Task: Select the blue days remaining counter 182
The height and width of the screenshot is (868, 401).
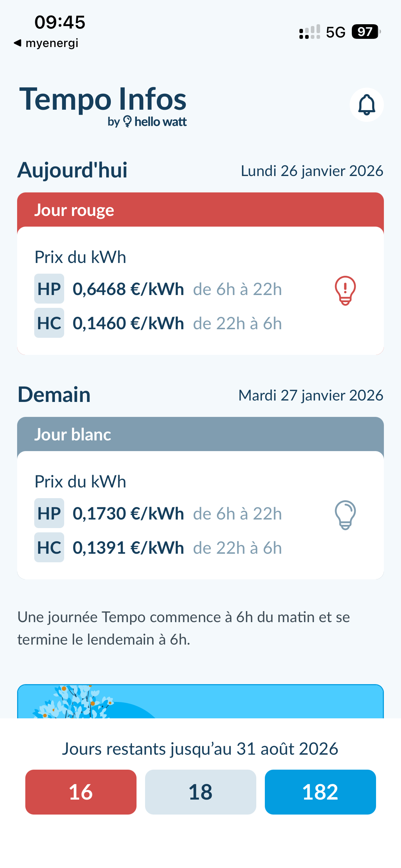Action: 320,792
